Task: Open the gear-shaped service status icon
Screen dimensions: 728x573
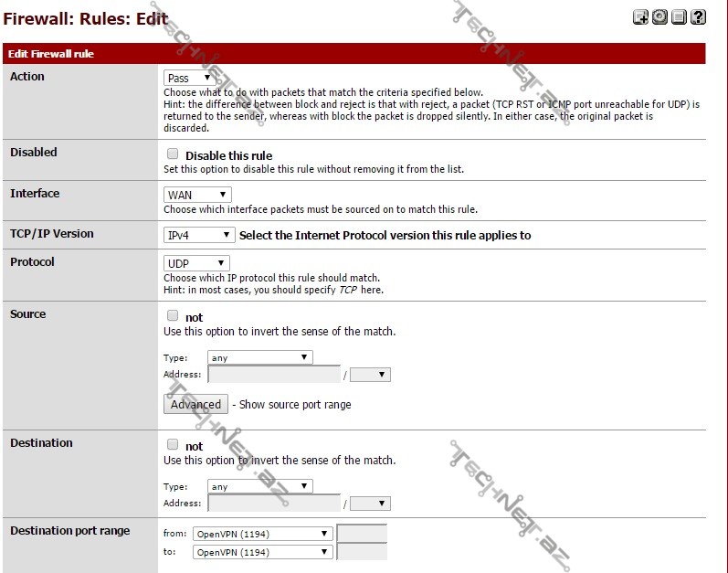Action: pyautogui.click(x=659, y=16)
